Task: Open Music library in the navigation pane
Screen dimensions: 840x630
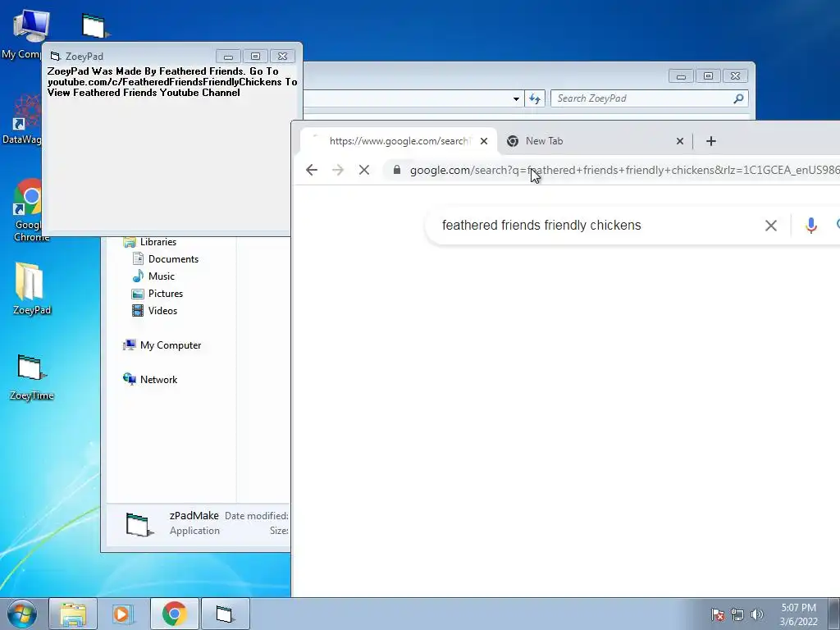Action: (x=161, y=276)
